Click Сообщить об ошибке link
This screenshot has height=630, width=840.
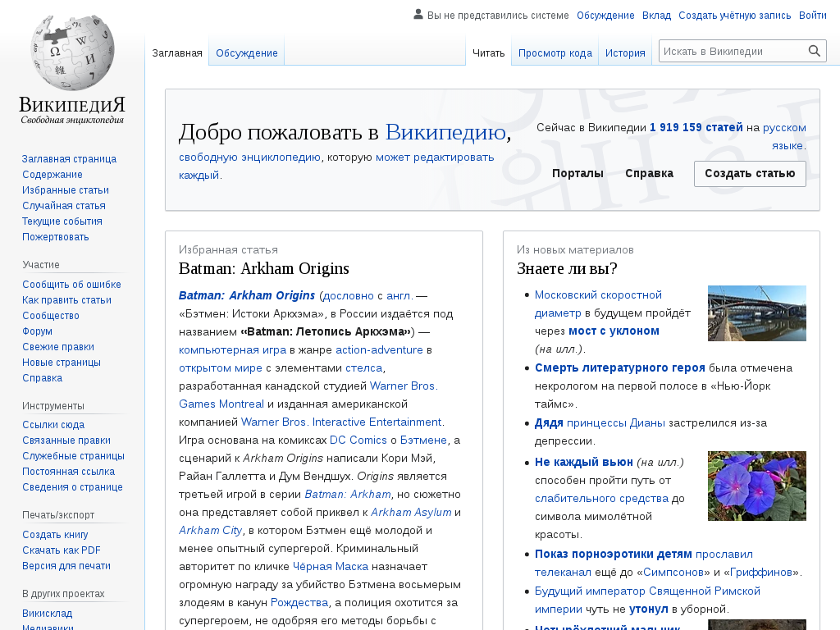point(72,285)
